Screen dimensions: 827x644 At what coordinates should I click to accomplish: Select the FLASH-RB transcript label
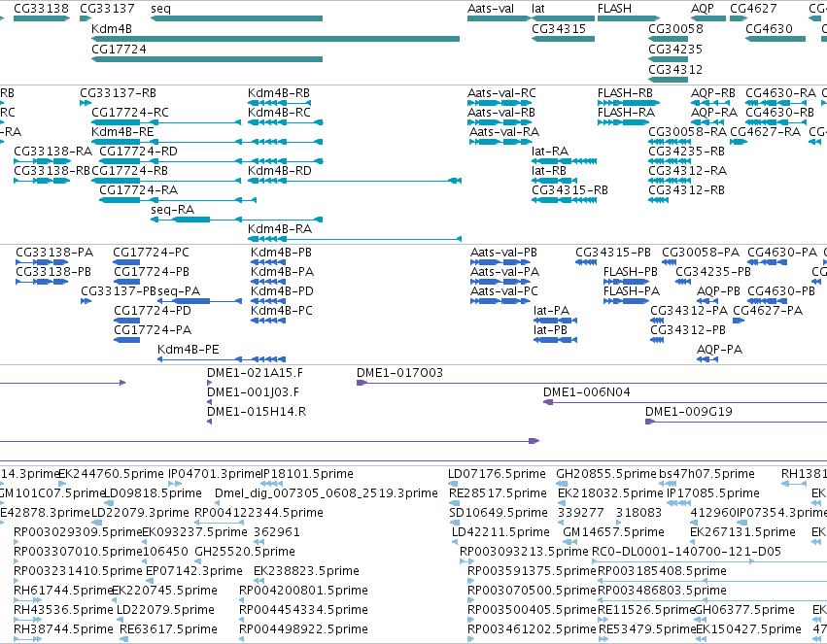tap(625, 93)
